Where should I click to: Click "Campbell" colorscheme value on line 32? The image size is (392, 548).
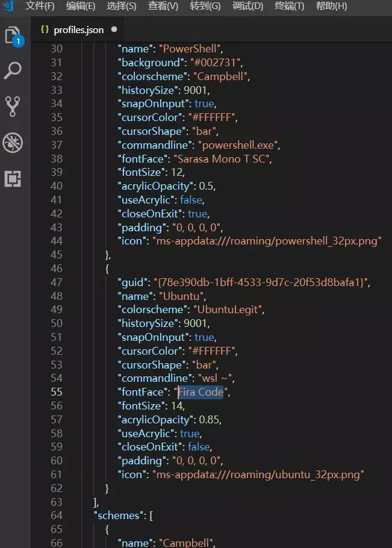[x=220, y=76]
